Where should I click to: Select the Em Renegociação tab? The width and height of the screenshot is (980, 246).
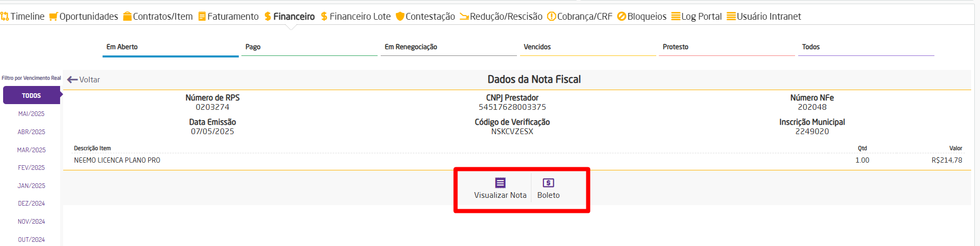[x=449, y=47]
